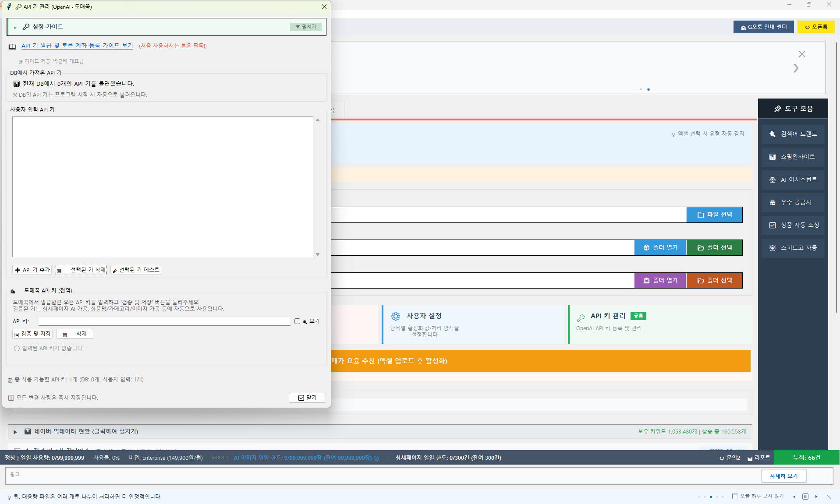The image size is (840, 504).
Task: Open the API 키 관리 card
Action: (x=660, y=324)
